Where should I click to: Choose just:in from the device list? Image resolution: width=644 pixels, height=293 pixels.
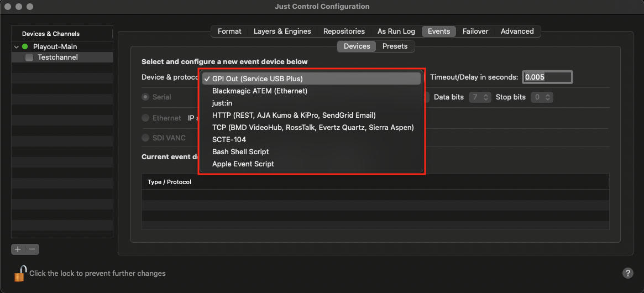[312, 103]
